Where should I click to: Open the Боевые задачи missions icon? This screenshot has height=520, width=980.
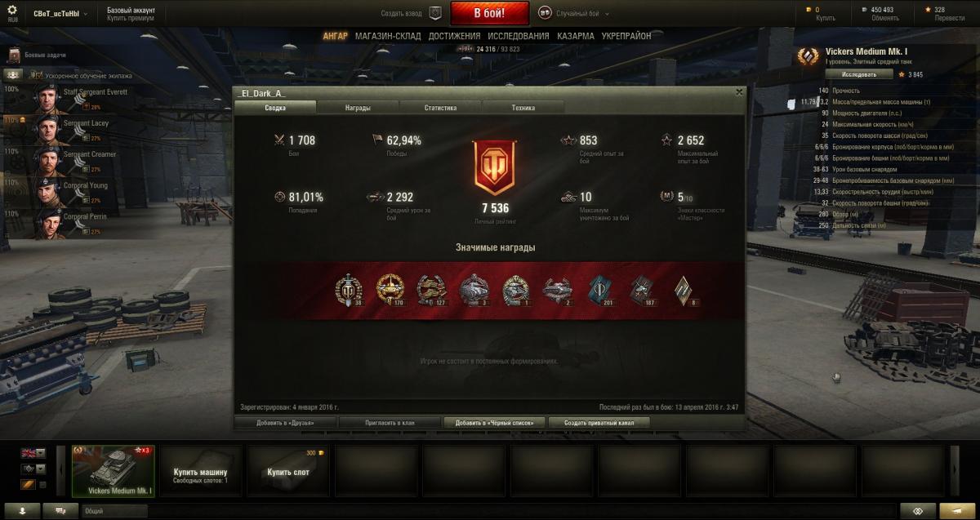[14, 55]
